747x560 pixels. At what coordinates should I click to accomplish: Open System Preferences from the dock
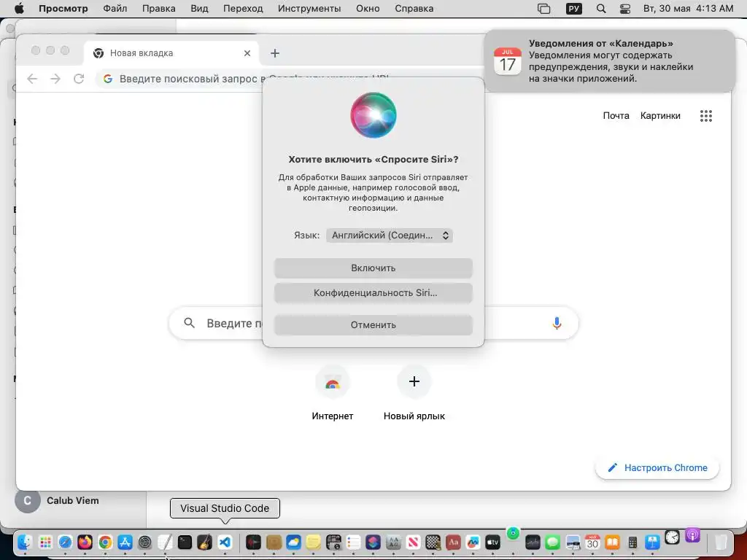point(145,542)
